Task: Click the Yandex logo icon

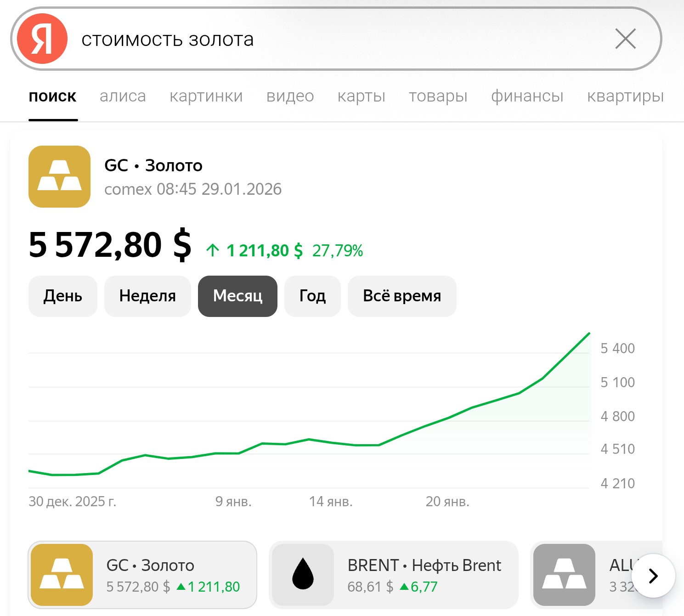Action: coord(42,39)
